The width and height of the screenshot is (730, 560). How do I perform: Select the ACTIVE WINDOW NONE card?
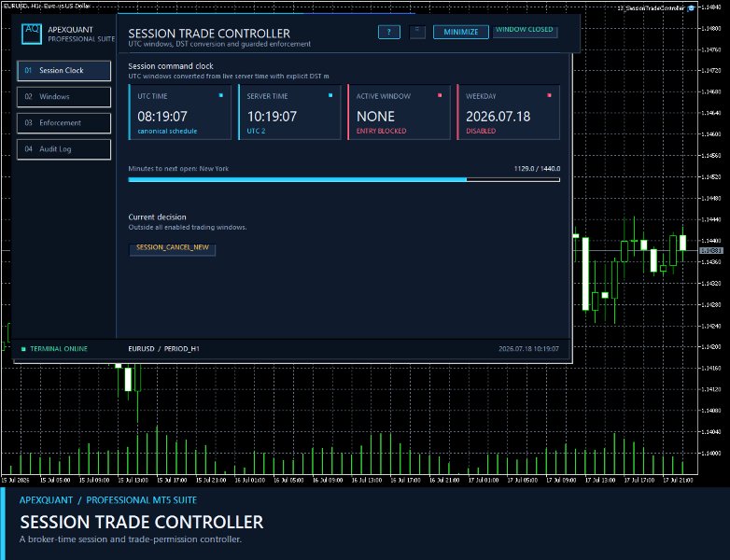399,112
